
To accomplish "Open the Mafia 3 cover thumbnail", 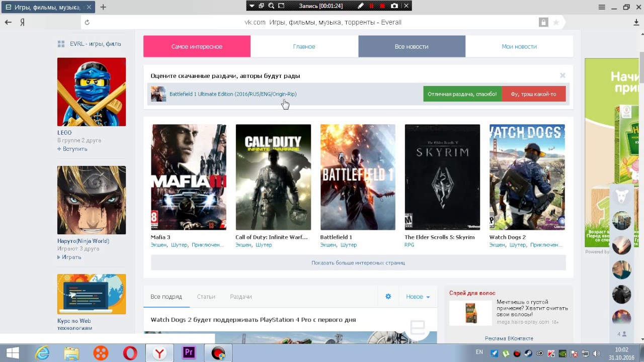I will [x=189, y=177].
